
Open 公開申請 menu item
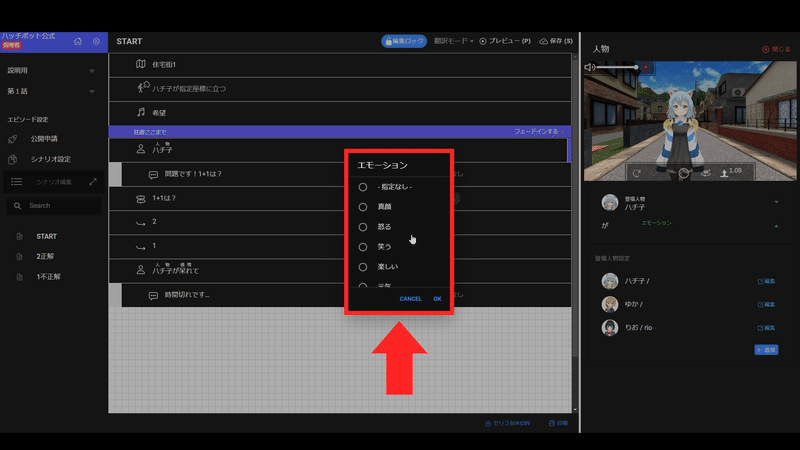44,139
